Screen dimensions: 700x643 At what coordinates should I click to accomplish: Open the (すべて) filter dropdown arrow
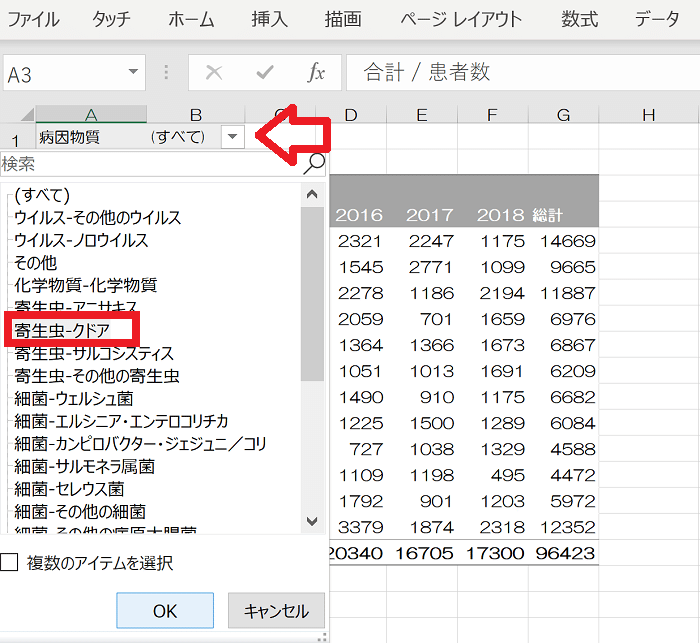click(233, 137)
